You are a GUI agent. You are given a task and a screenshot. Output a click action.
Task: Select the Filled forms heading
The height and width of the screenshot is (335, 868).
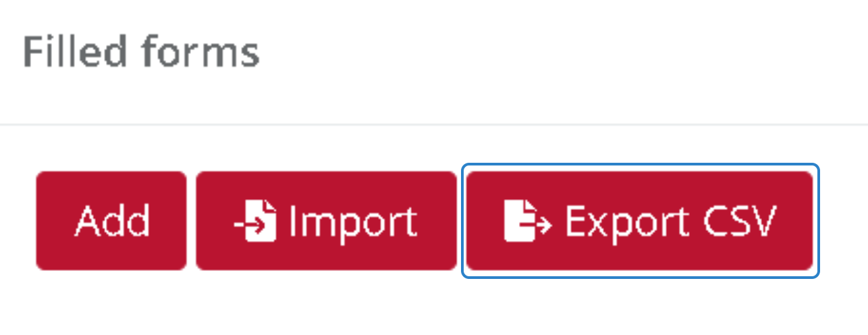point(141,52)
